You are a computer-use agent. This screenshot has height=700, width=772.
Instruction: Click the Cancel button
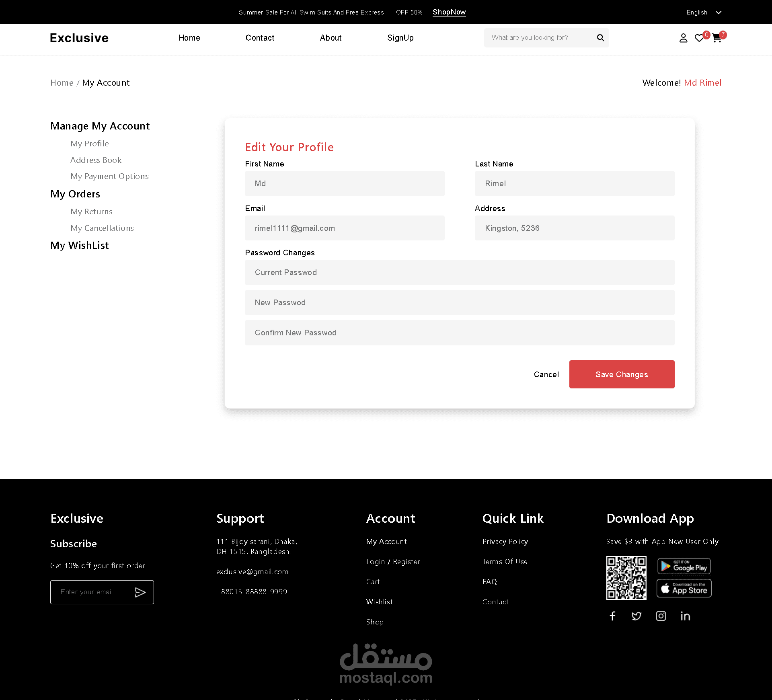[546, 374]
